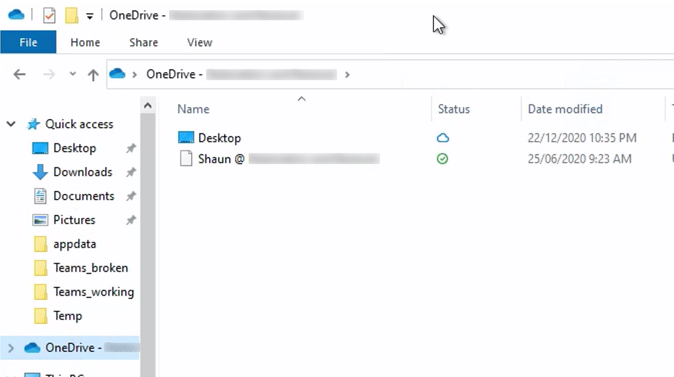
Task: Open the Customize Quick Access Toolbar dropdown
Action: coord(89,16)
